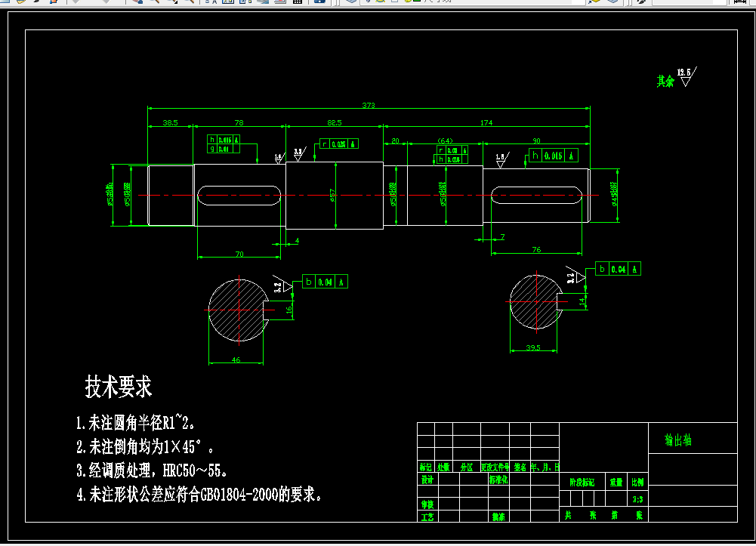Screen dimensions: 756x546
Task: Select the ø45 diameter dimension at shaft right end
Action: [614, 194]
